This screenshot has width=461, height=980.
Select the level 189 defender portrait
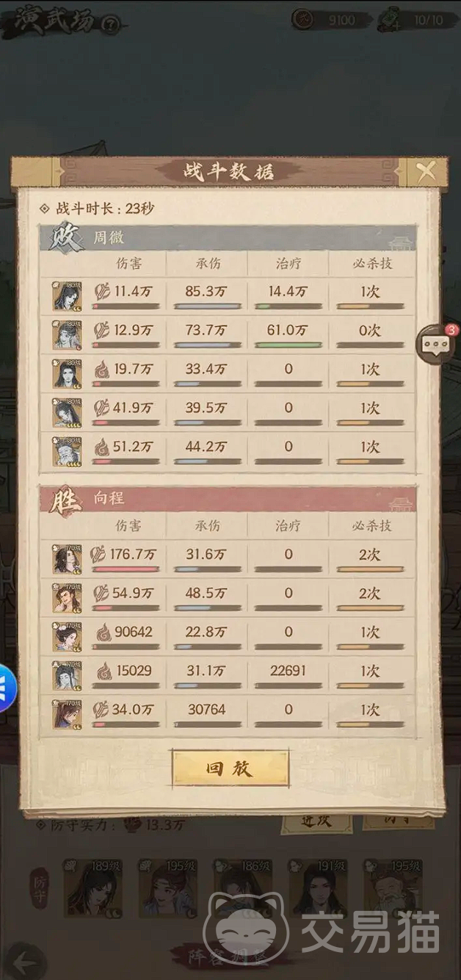(93, 887)
